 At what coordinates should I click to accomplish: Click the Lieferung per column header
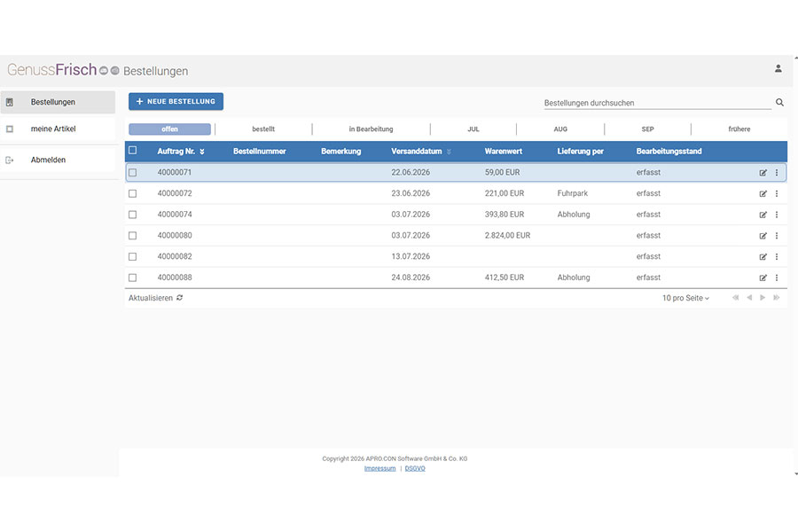click(580, 152)
